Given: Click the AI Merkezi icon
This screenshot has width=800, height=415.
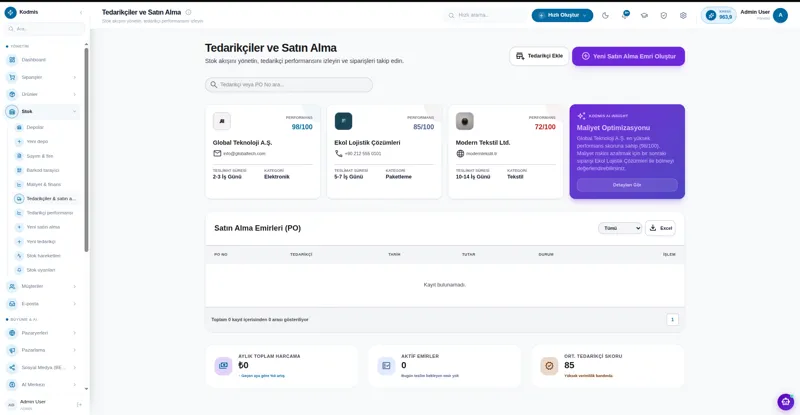Looking at the screenshot, I should (12, 384).
